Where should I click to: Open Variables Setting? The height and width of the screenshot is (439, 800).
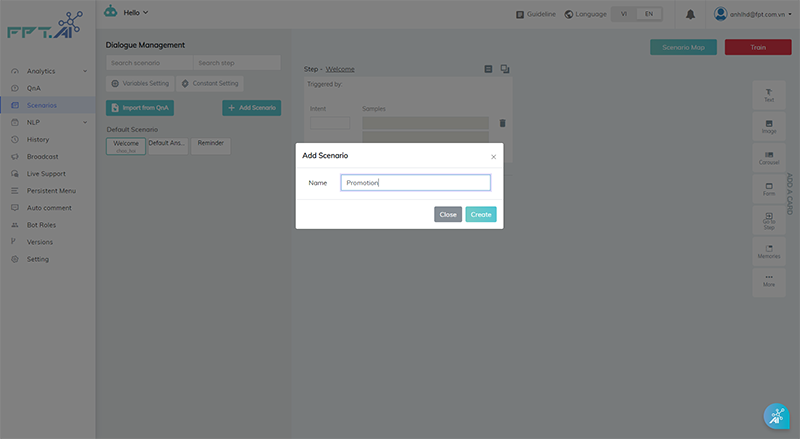(140, 83)
